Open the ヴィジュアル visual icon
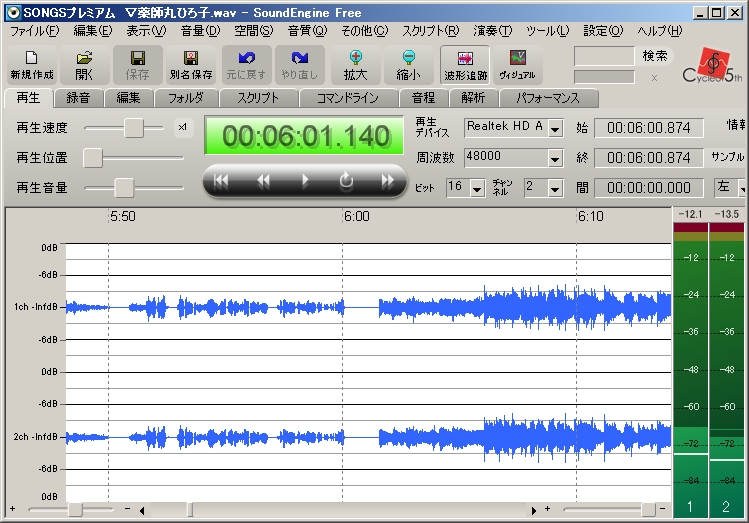Image resolution: width=749 pixels, height=523 pixels. [x=517, y=64]
